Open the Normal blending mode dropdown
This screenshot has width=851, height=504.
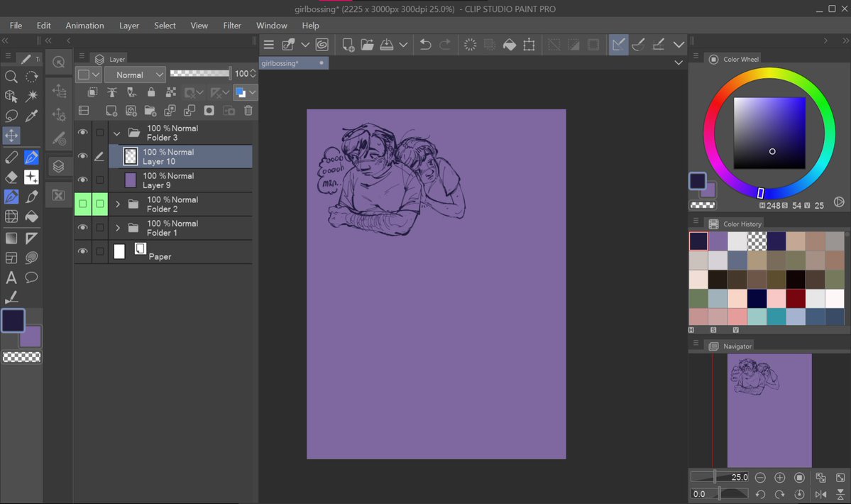135,75
